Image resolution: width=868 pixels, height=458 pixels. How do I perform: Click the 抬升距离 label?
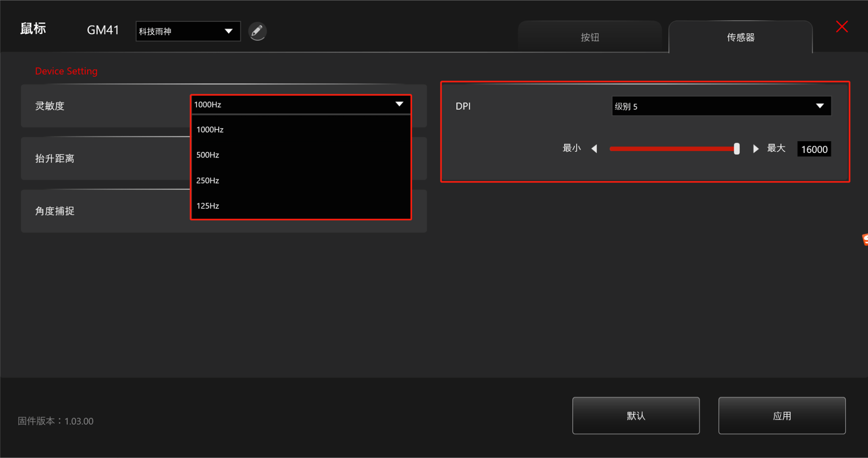(55, 158)
